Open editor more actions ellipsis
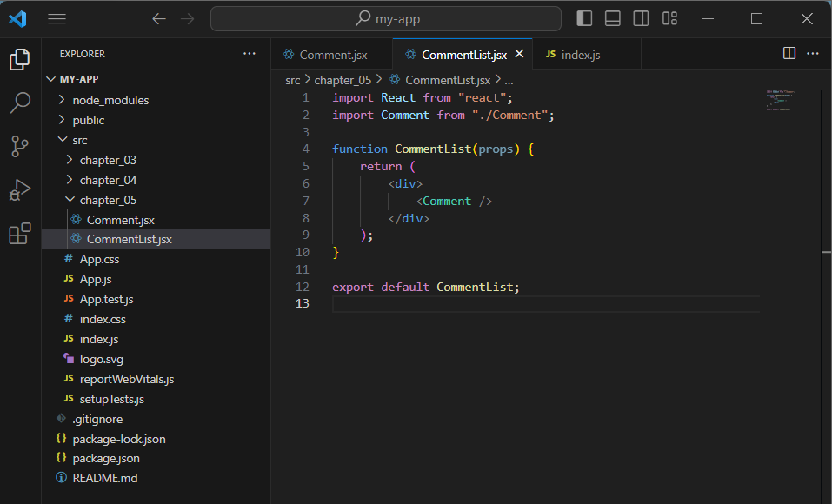 812,53
